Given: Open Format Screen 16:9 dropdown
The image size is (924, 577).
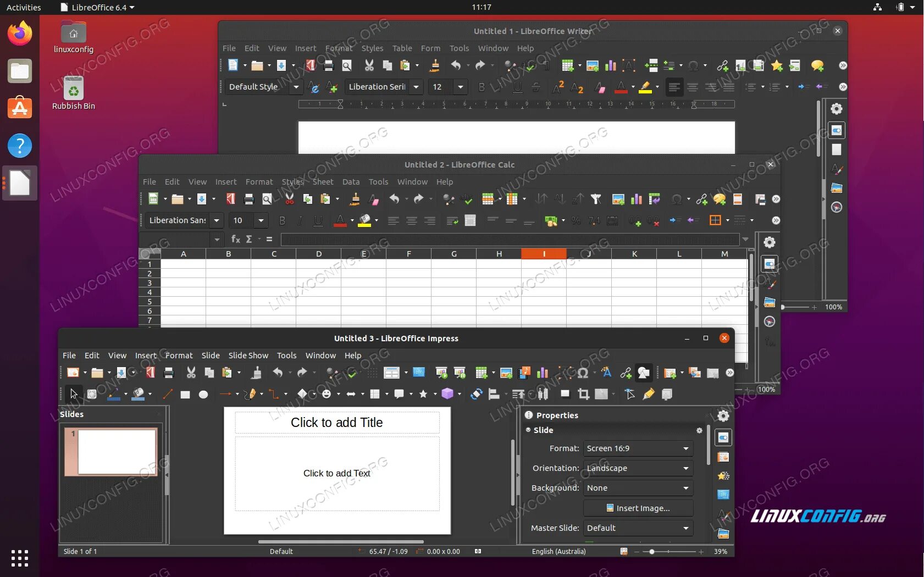Looking at the screenshot, I should point(638,448).
